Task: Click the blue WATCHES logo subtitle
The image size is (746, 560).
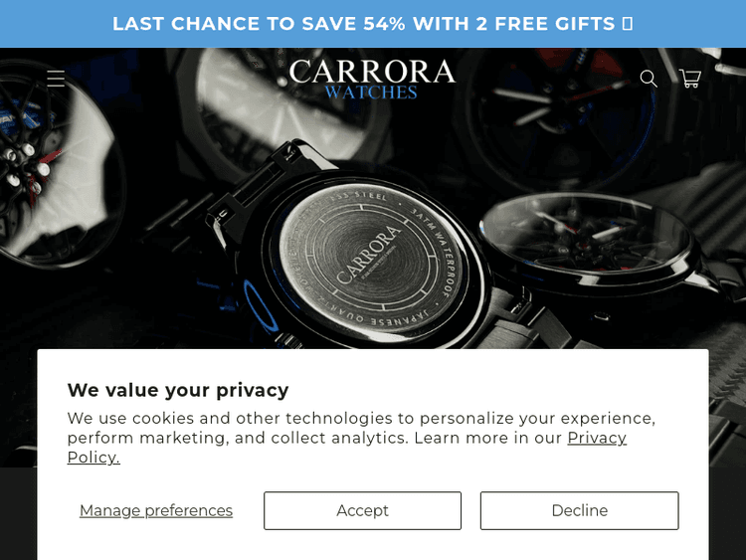Action: pyautogui.click(x=371, y=92)
